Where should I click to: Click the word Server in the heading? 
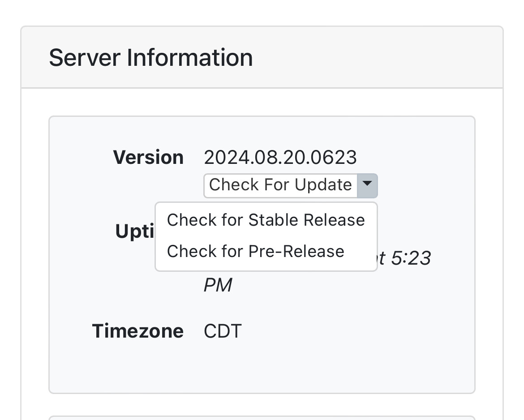(85, 58)
